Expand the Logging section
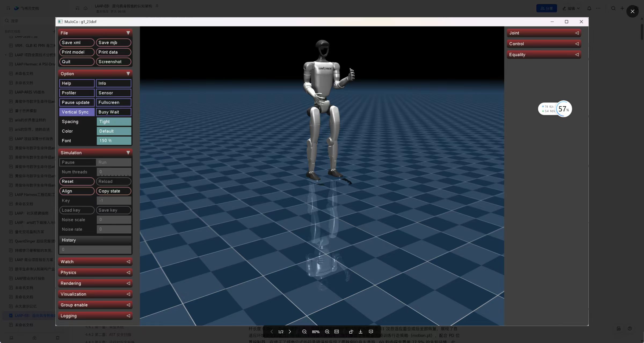The height and width of the screenshot is (343, 644). [95, 316]
